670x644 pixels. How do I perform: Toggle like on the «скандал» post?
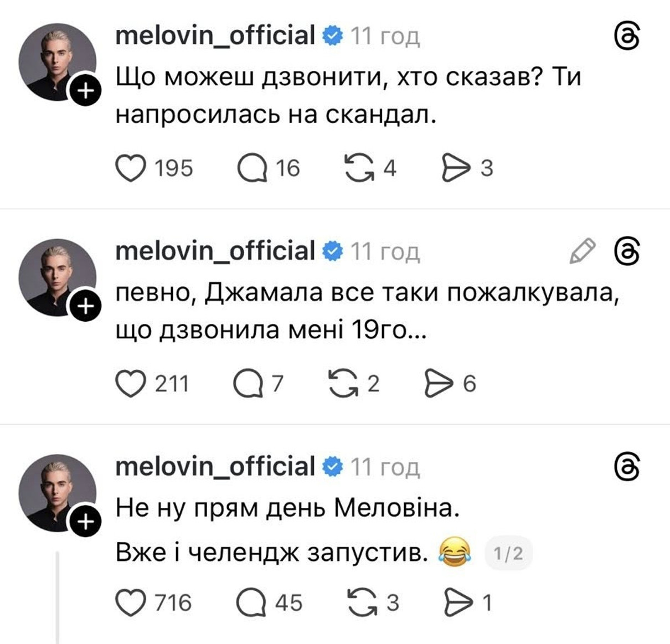point(131,167)
